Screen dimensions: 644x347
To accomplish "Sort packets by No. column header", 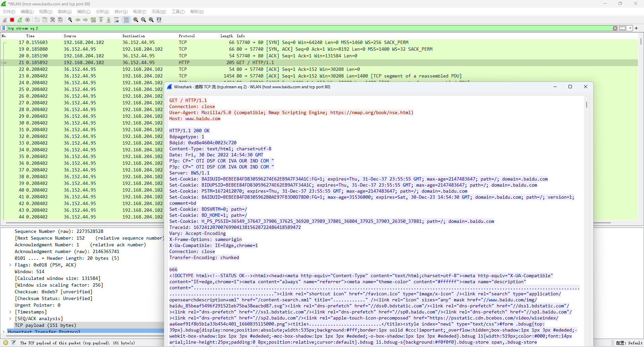I will (x=12, y=36).
